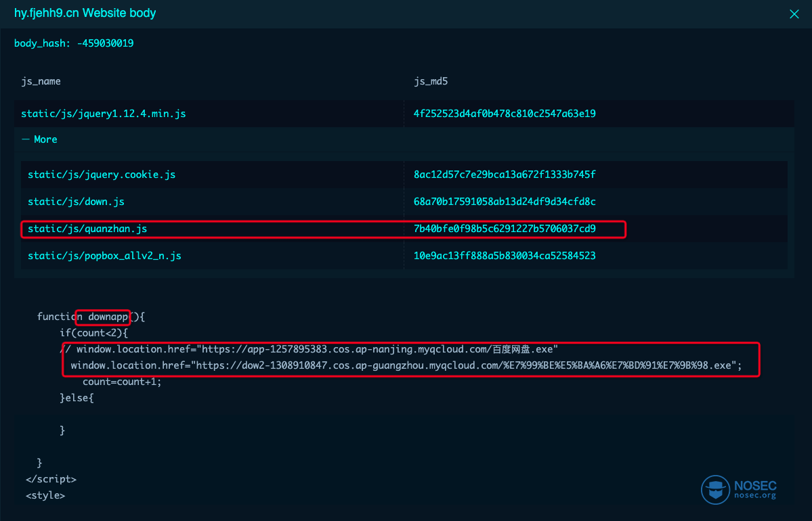This screenshot has width=812, height=521.
Task: Close the Website body dialog
Action: 794,14
